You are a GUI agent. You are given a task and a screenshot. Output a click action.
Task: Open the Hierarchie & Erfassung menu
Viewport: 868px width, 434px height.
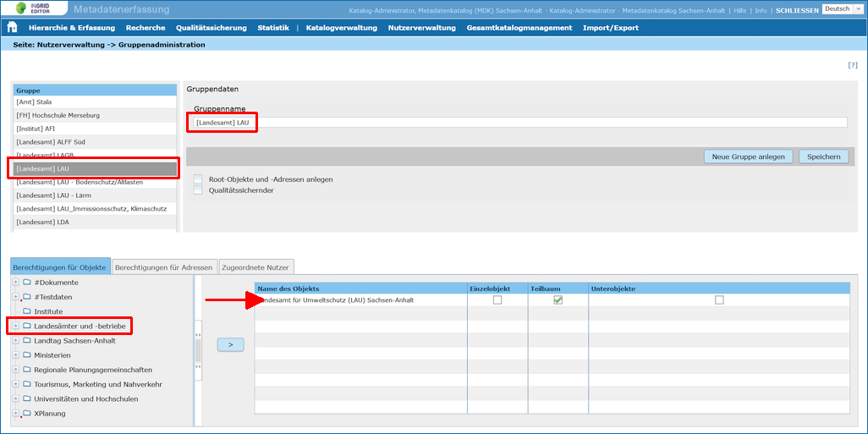point(72,28)
